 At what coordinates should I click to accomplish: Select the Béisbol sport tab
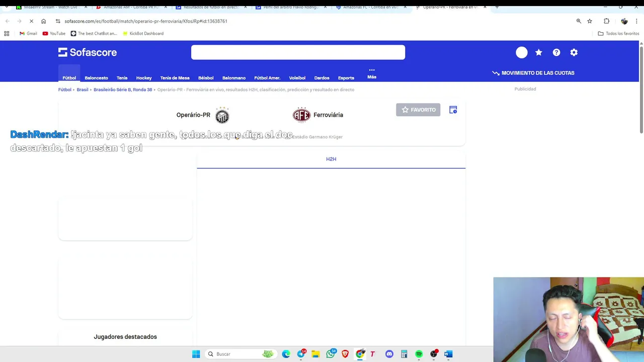(x=206, y=78)
